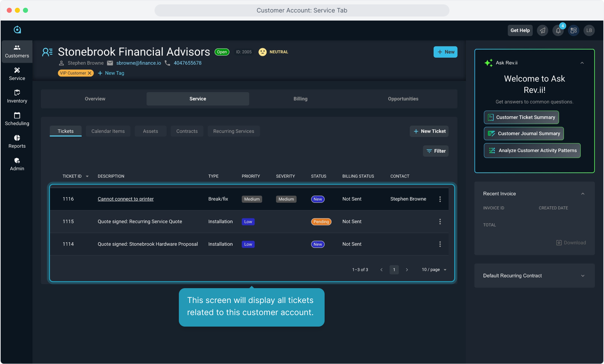604x364 pixels.
Task: Go to Inventory in the sidebar
Action: 17,96
